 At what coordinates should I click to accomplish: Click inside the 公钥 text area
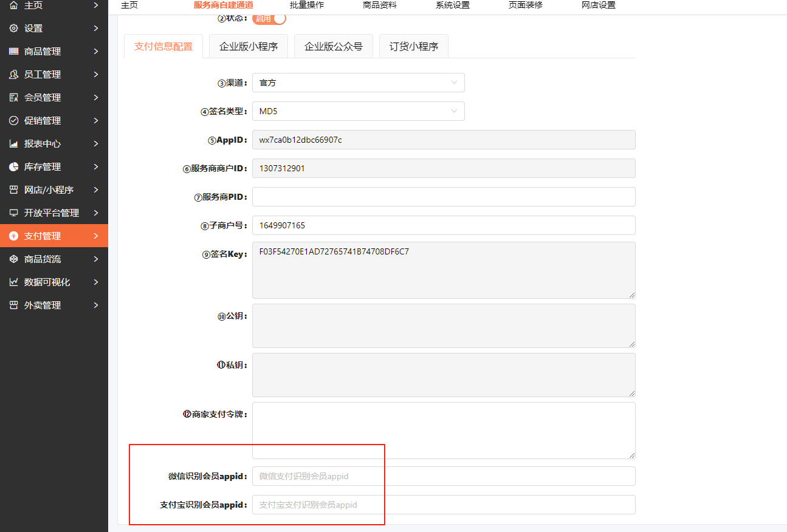click(444, 326)
